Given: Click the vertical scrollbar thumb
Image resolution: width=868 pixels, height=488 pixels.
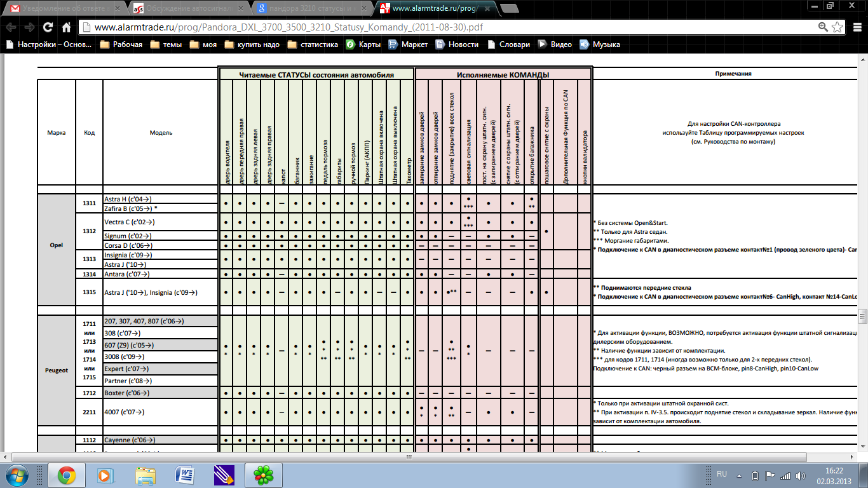Looking at the screenshot, I should [862, 315].
